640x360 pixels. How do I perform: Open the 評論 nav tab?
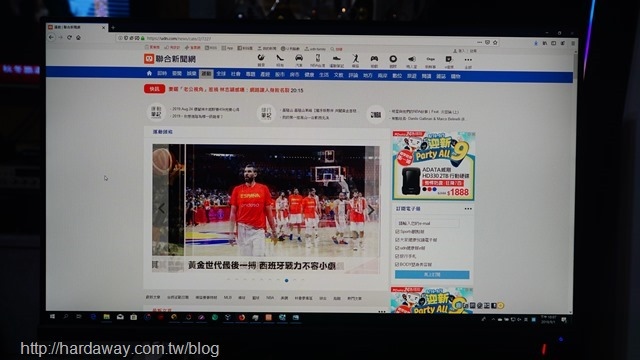353,75
